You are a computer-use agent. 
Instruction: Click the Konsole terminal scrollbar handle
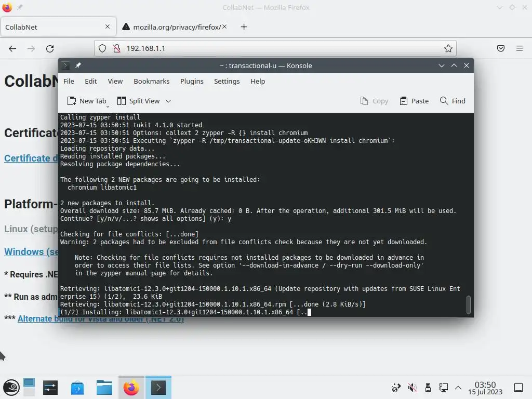coord(469,304)
